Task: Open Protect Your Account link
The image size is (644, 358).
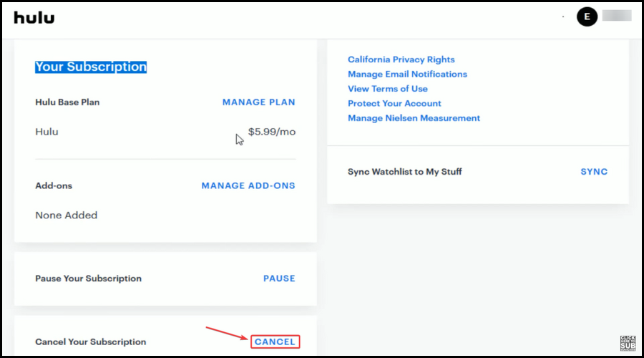Action: click(394, 104)
